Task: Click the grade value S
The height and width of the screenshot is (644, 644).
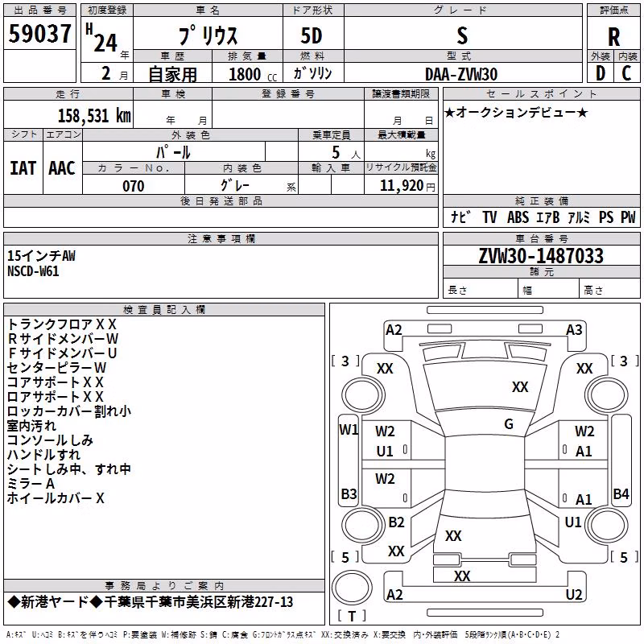Action: point(462,35)
